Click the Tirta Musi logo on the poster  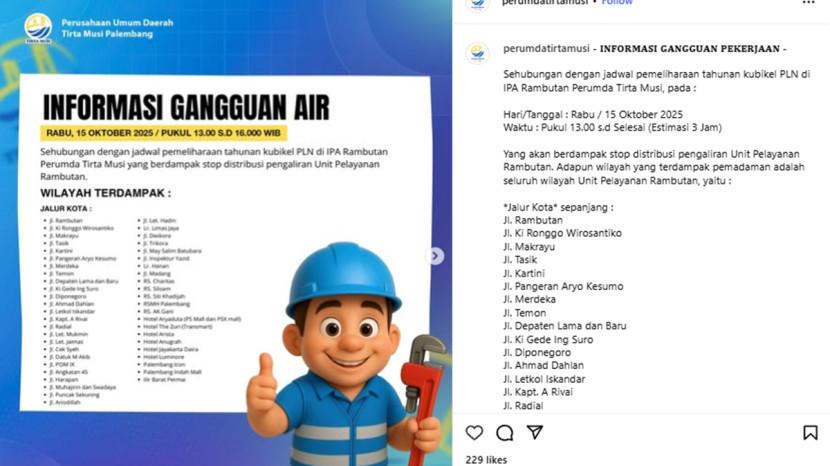[x=38, y=29]
